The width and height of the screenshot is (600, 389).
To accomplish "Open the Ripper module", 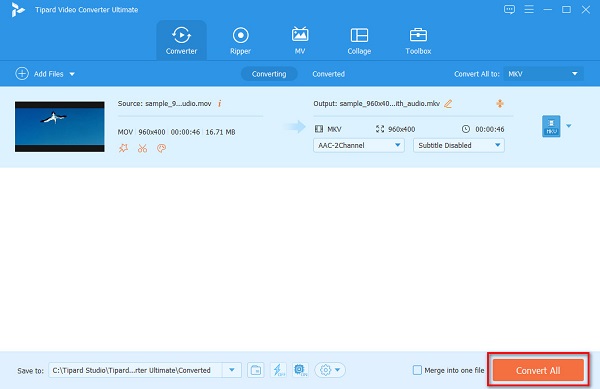I will [x=240, y=41].
